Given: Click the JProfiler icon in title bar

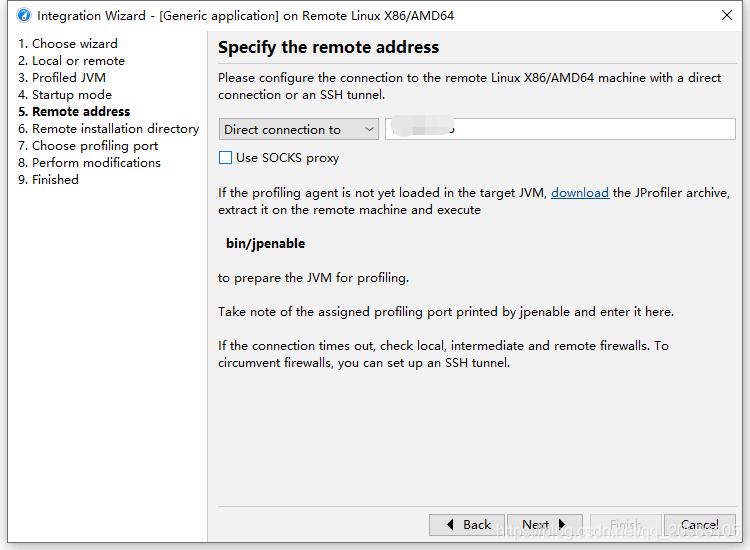Looking at the screenshot, I should point(24,15).
